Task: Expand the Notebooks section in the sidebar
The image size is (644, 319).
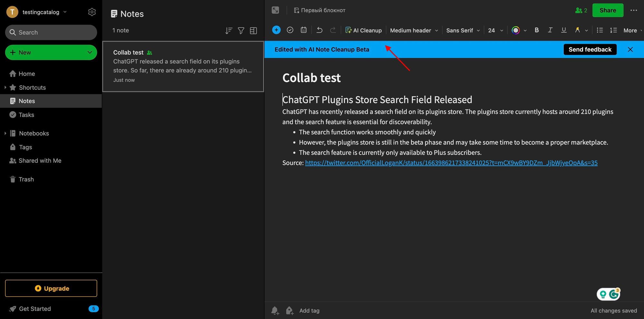Action: 5,133
